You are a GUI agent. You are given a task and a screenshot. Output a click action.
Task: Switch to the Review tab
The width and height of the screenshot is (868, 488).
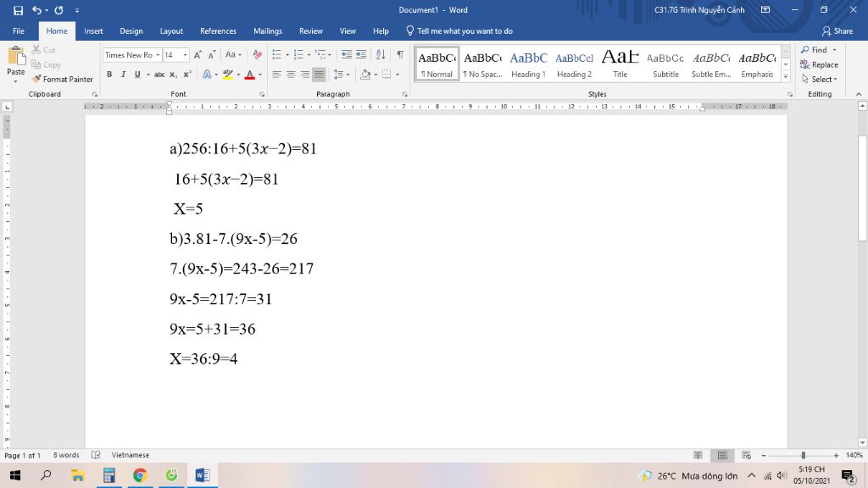310,31
